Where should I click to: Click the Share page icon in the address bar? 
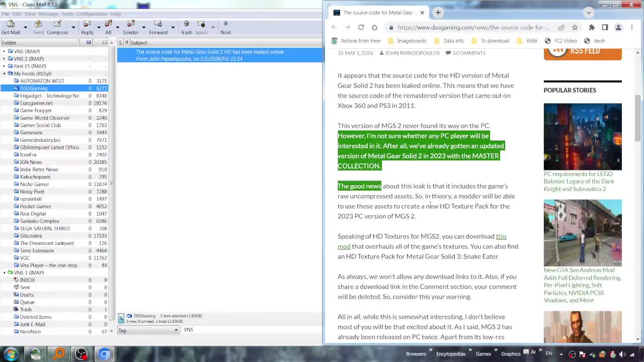coord(561,27)
